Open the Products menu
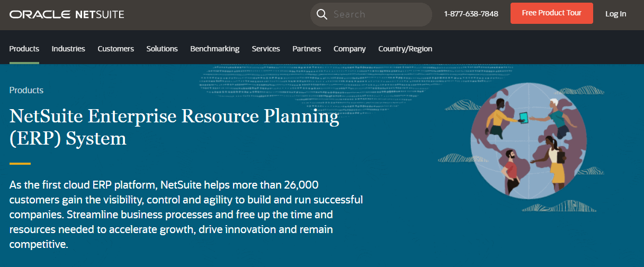The height and width of the screenshot is (267, 644). [x=24, y=49]
